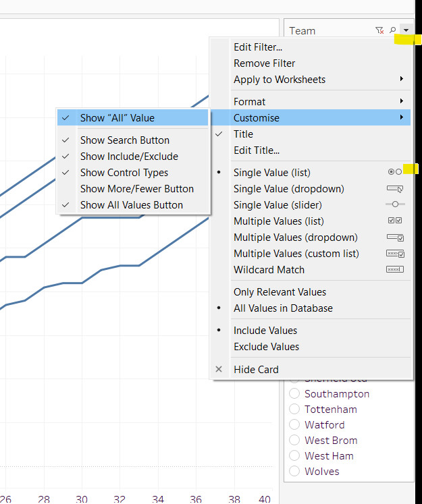
Task: Click the search magnifier icon on Team card
Action: (393, 30)
